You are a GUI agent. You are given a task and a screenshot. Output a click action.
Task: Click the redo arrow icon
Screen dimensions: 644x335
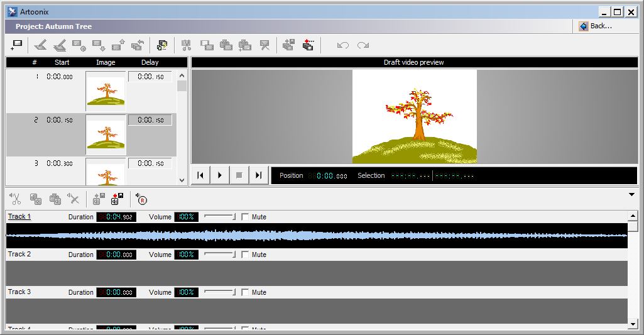point(363,45)
